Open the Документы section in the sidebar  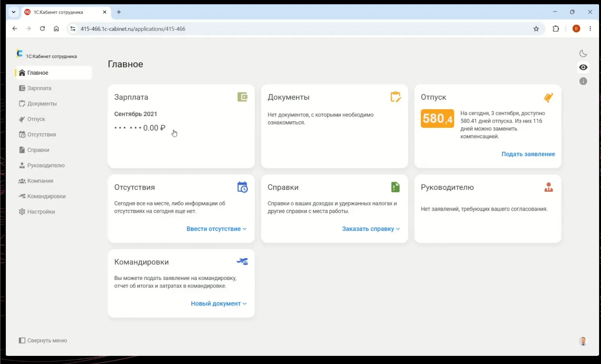point(54,104)
